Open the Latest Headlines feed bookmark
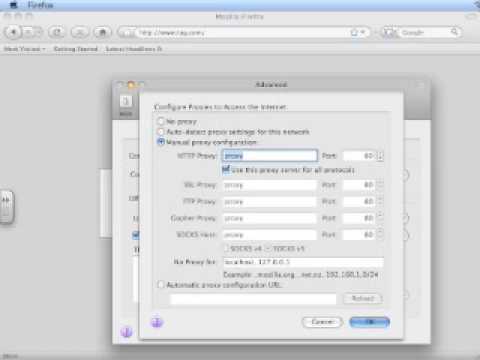Image resolution: width=480 pixels, height=360 pixels. click(x=134, y=49)
